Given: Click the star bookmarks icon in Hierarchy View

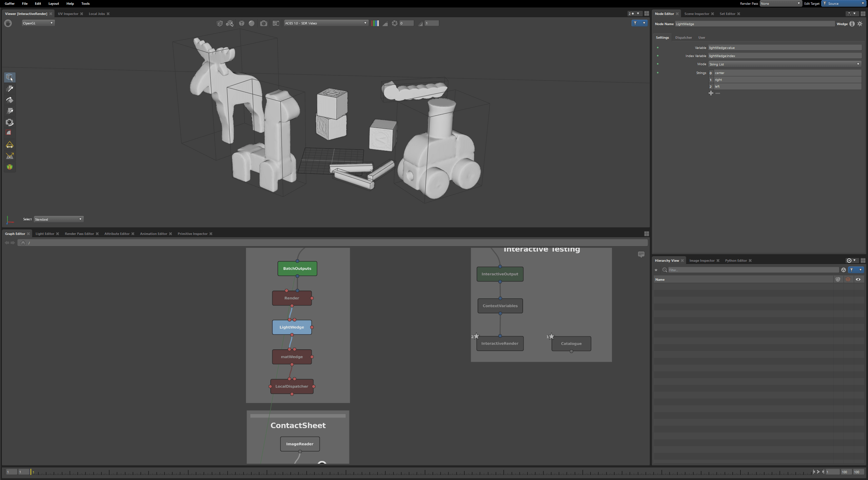Looking at the screenshot, I should click(x=656, y=270).
